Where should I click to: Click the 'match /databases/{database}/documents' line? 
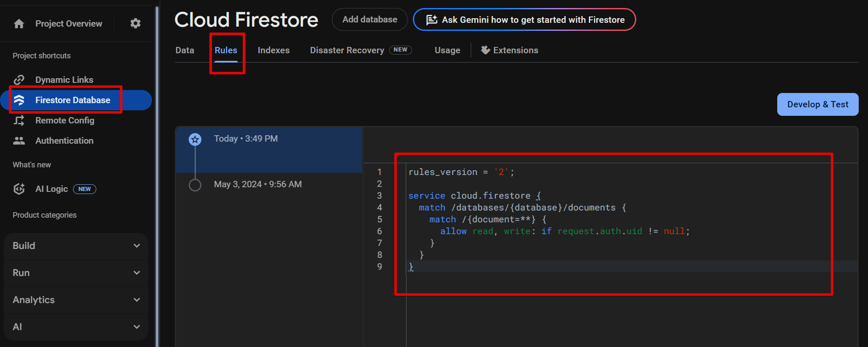coord(523,208)
